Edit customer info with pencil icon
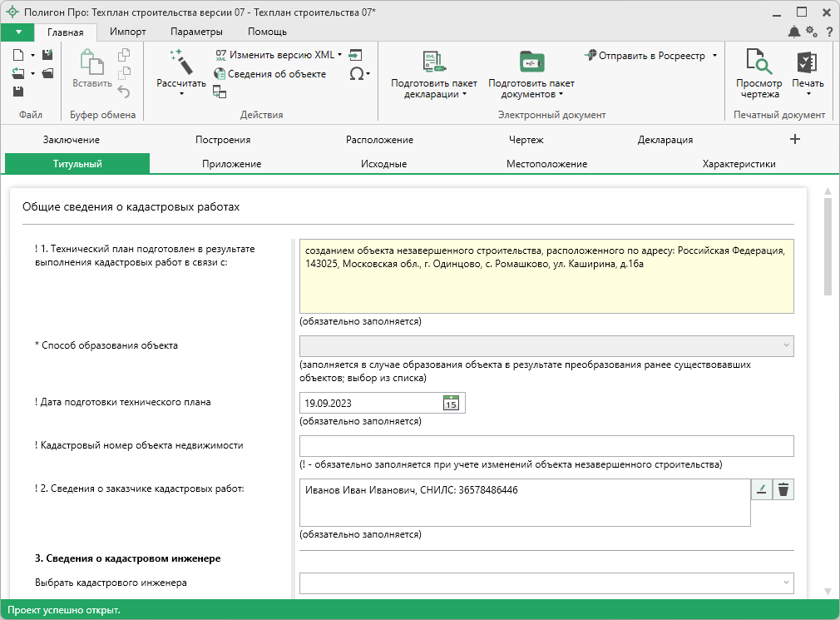The width and height of the screenshot is (840, 620). click(761, 489)
